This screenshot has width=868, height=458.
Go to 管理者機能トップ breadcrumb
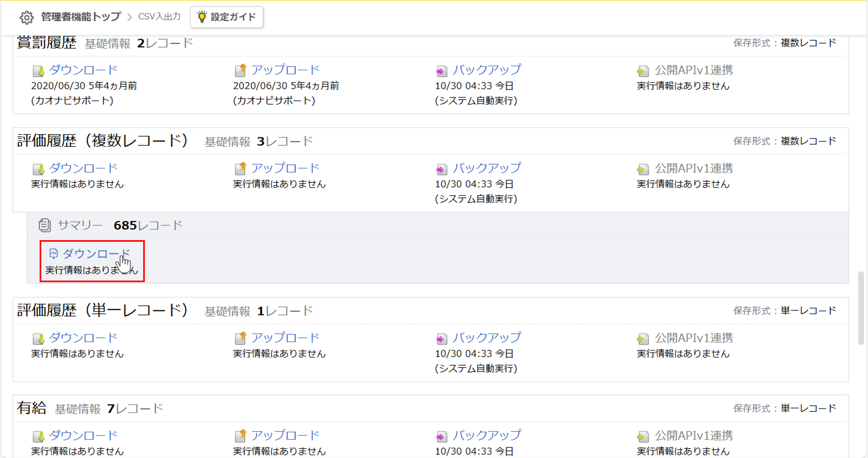(x=81, y=17)
